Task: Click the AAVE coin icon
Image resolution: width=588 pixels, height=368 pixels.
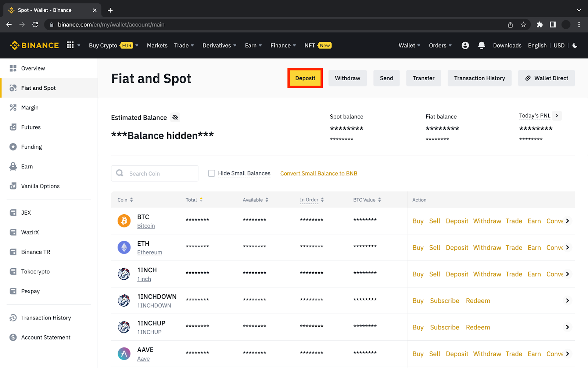Action: tap(124, 354)
